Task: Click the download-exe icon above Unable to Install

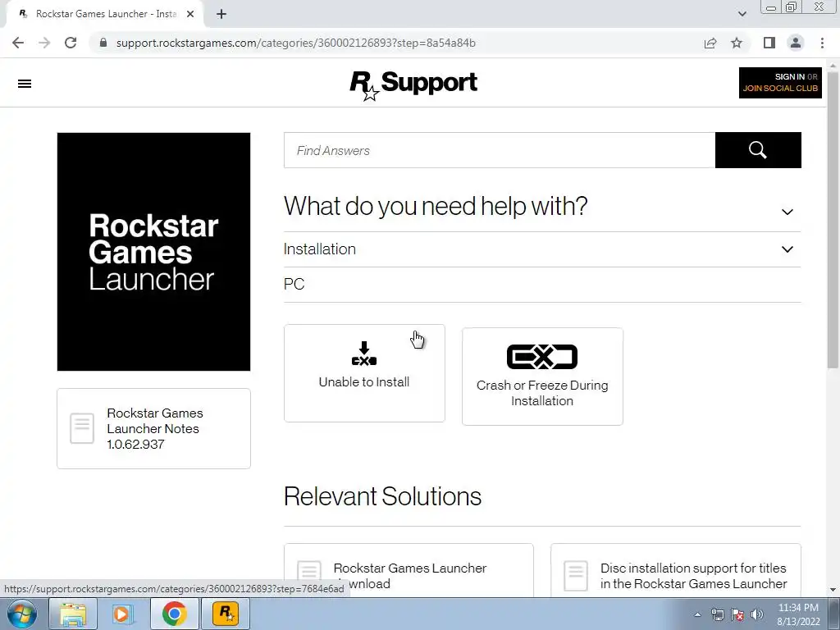Action: (364, 354)
